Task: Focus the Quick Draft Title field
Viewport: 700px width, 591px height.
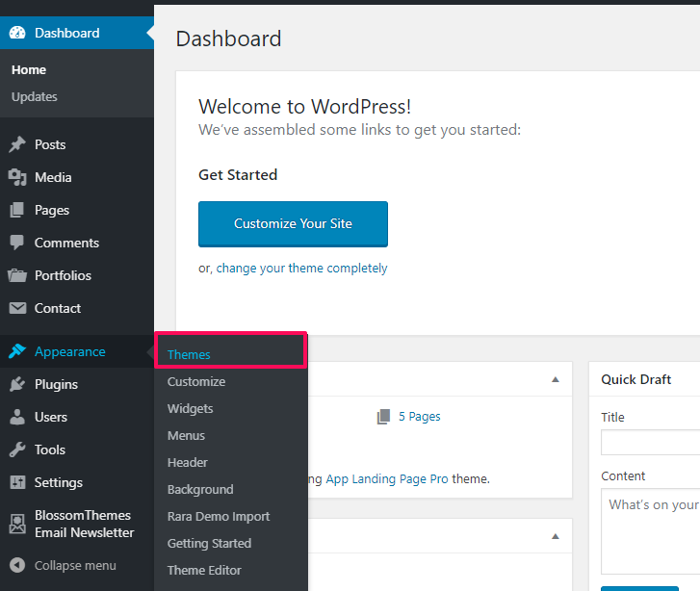Action: (651, 443)
